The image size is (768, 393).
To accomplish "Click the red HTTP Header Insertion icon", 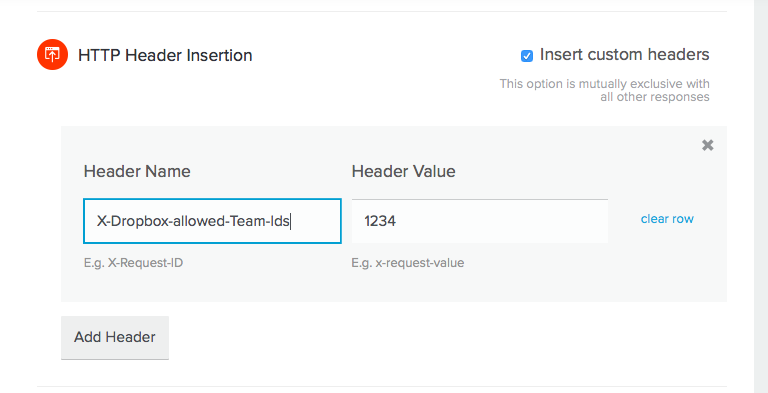I will click(52, 55).
